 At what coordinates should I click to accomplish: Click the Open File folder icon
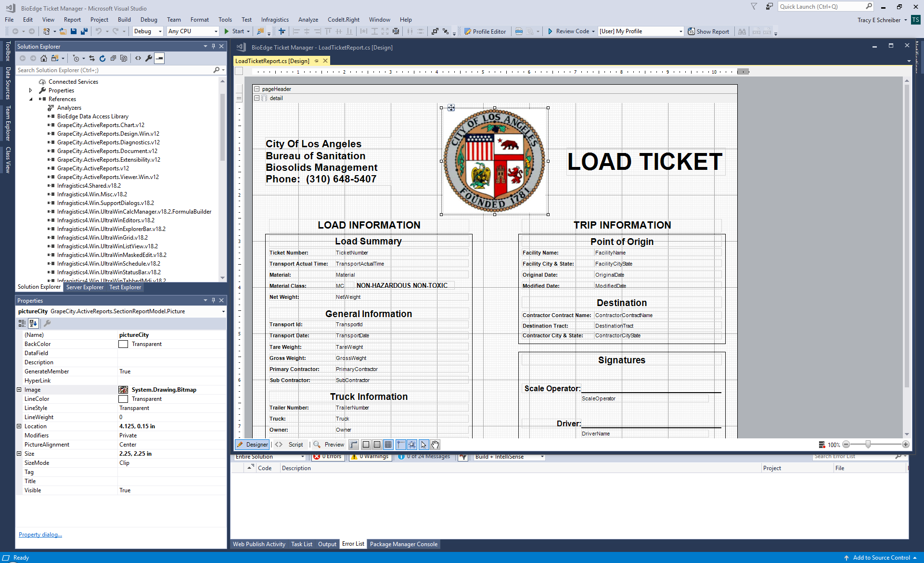(63, 31)
